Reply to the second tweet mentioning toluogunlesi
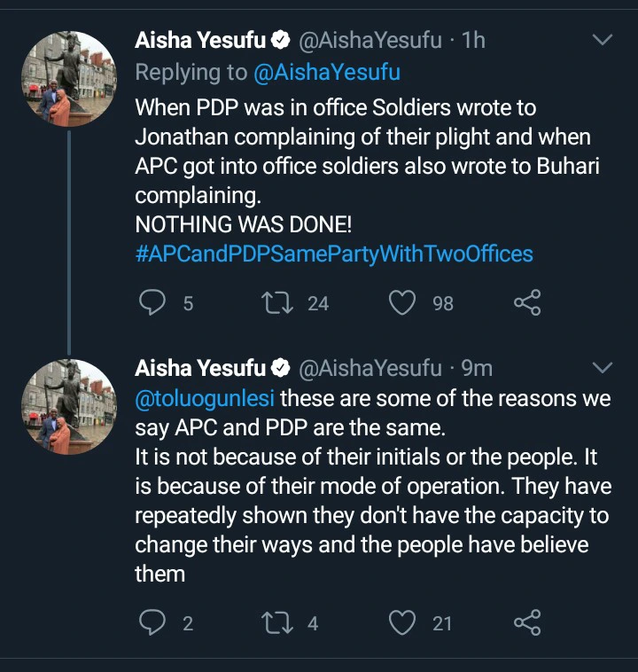Screen dimensions: 638x672 coord(154,623)
